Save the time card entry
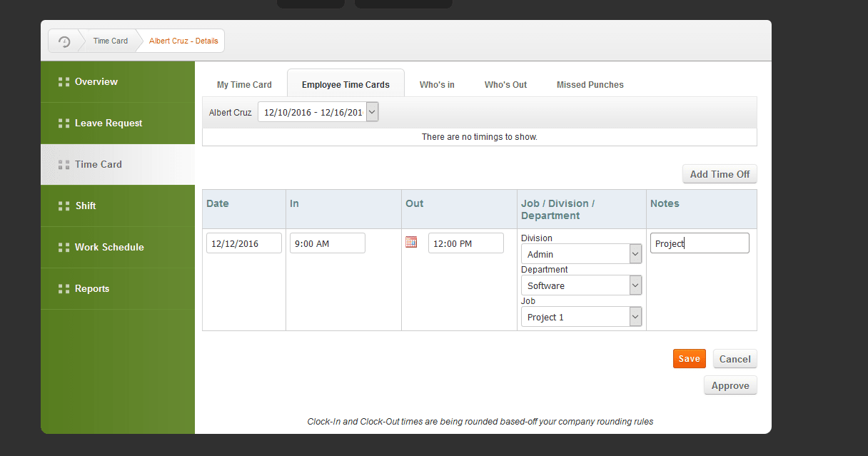This screenshot has height=456, width=868. pyautogui.click(x=689, y=358)
